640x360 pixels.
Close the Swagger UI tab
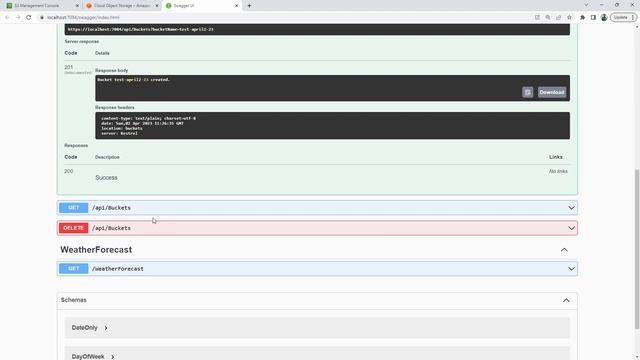[x=236, y=6]
